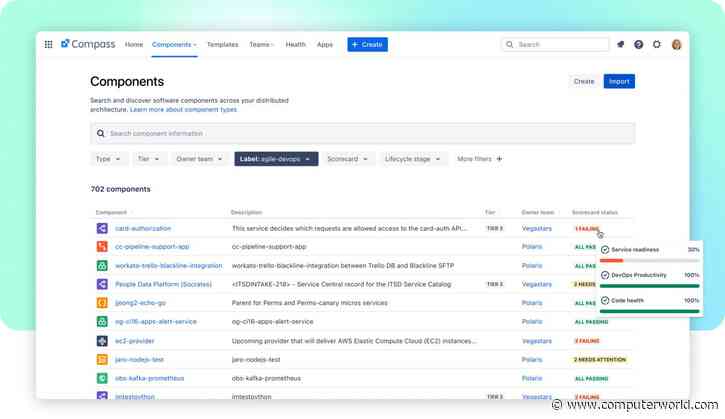Viewport: 725px width, 419px height.
Task: Open the Health nav item
Action: [x=295, y=45]
